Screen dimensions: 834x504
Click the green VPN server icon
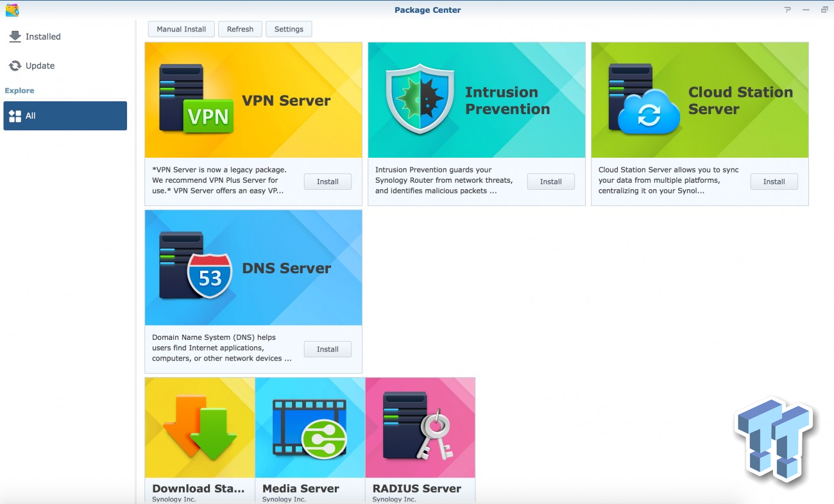click(196, 99)
